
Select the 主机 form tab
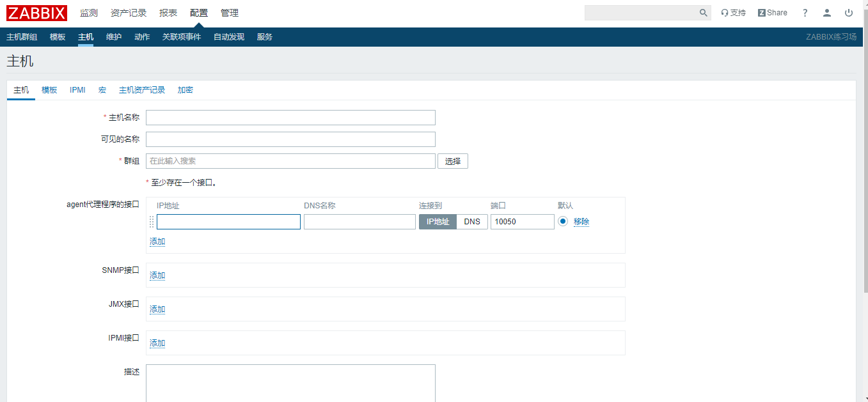[x=21, y=90]
